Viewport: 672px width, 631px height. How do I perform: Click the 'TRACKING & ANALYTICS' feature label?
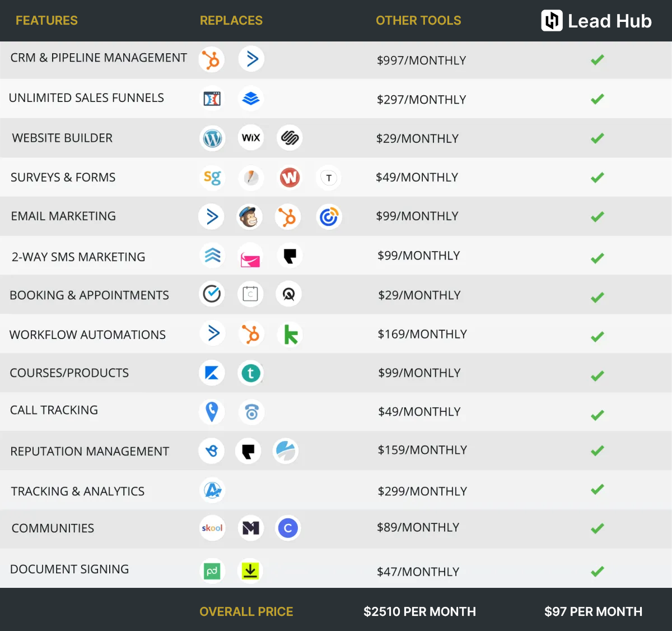point(78,491)
